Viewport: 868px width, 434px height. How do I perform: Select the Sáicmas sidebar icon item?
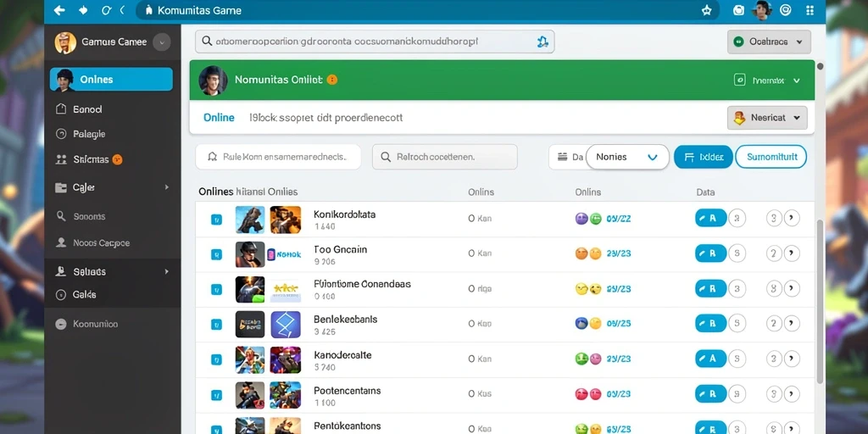[61, 159]
